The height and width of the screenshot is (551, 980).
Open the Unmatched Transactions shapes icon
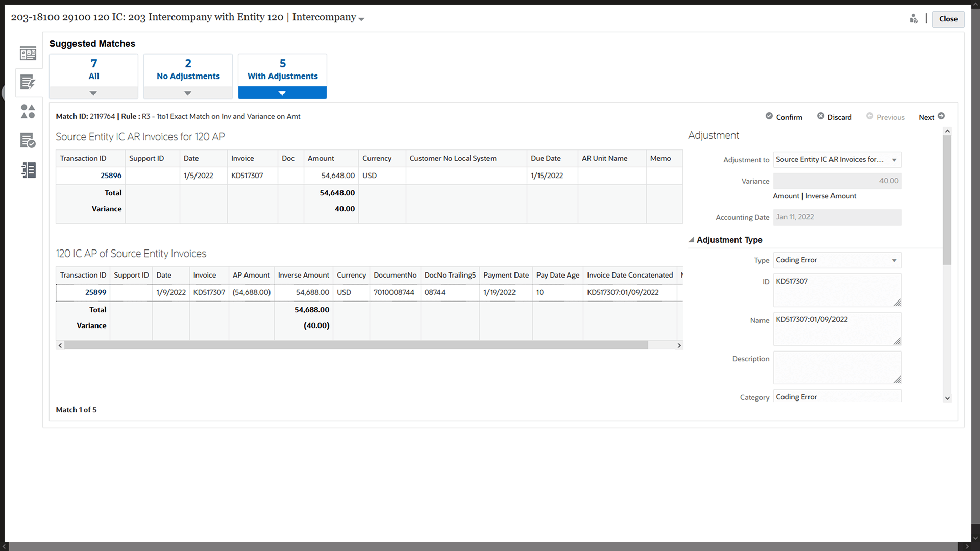(x=28, y=111)
